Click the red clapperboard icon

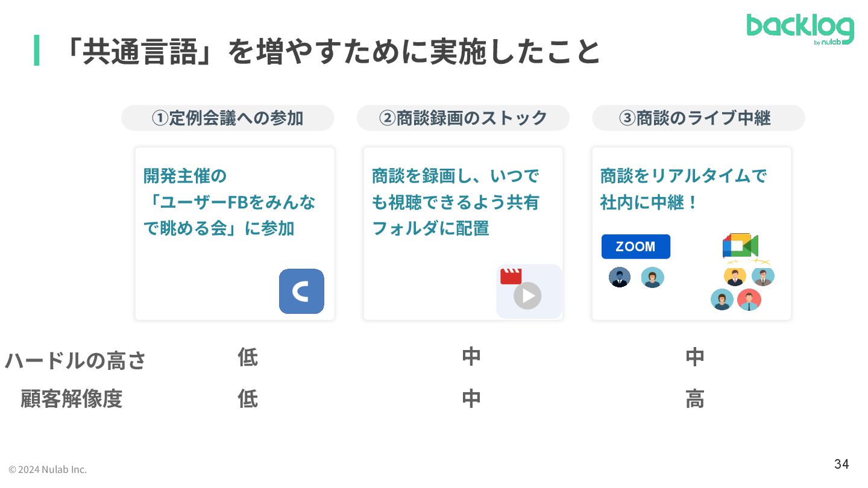[511, 276]
